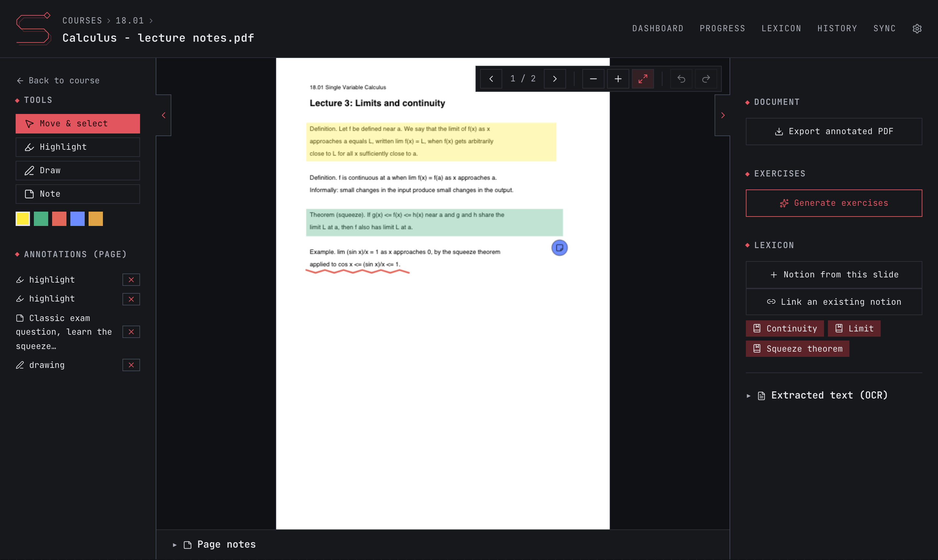Expand Extracted text (OCR) section
This screenshot has height=560, width=938.
click(817, 395)
